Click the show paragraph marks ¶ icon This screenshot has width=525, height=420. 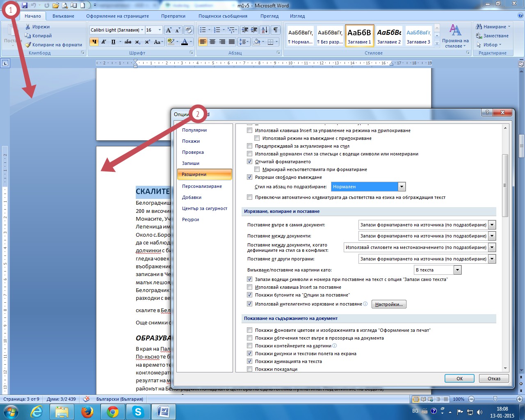[276, 30]
